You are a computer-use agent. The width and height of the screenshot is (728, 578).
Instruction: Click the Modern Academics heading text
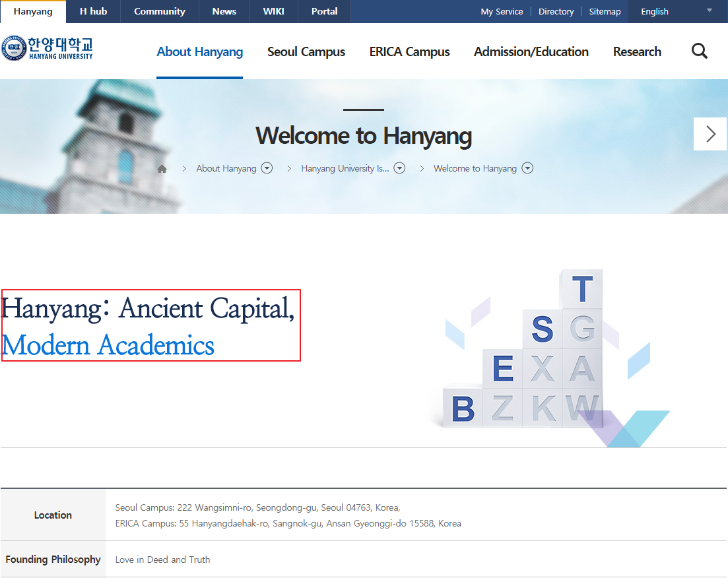tap(108, 345)
